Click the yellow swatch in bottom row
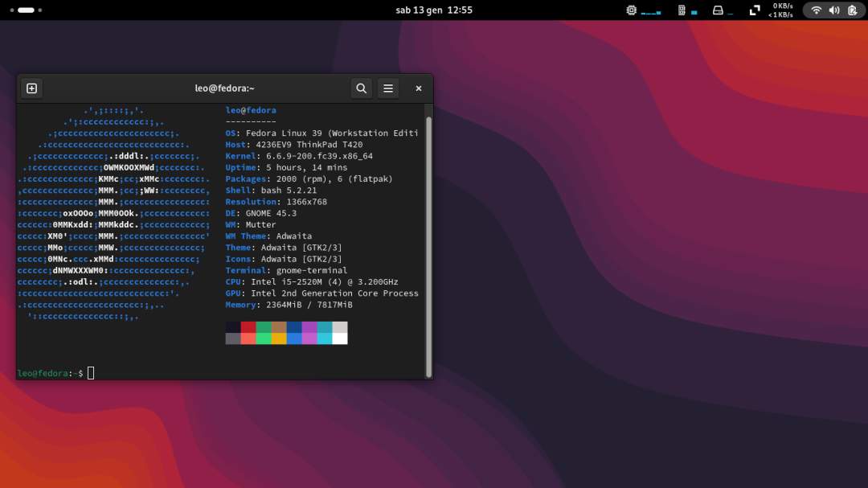Image resolution: width=868 pixels, height=488 pixels. click(x=279, y=338)
